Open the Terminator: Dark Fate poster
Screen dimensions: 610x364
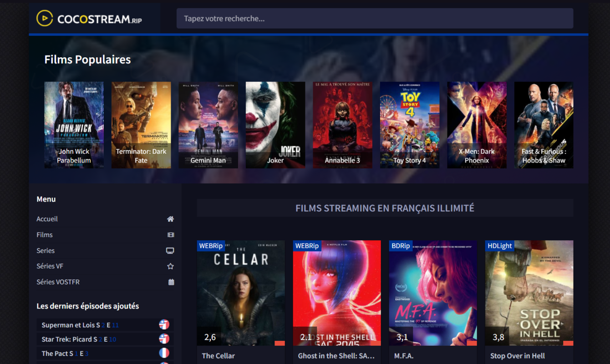click(141, 125)
